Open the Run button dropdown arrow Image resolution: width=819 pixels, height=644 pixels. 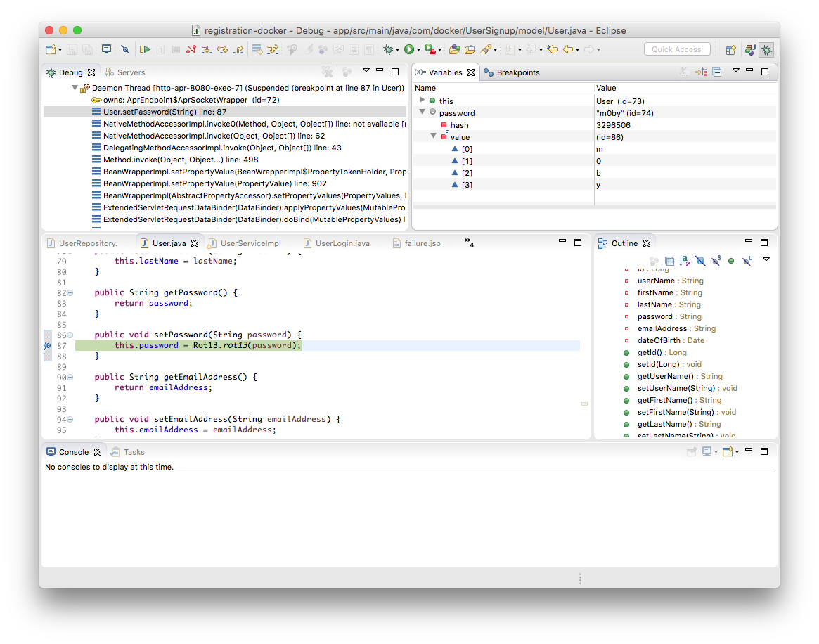pyautogui.click(x=418, y=50)
